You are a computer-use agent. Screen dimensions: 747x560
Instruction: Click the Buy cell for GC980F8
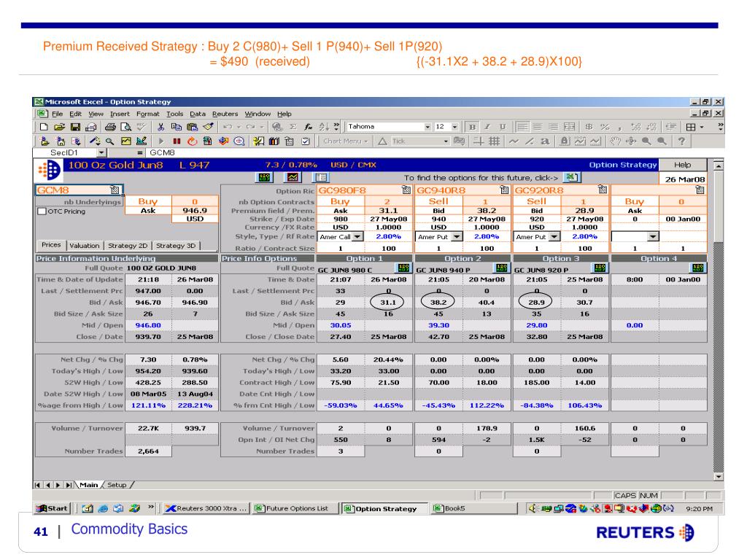click(340, 201)
